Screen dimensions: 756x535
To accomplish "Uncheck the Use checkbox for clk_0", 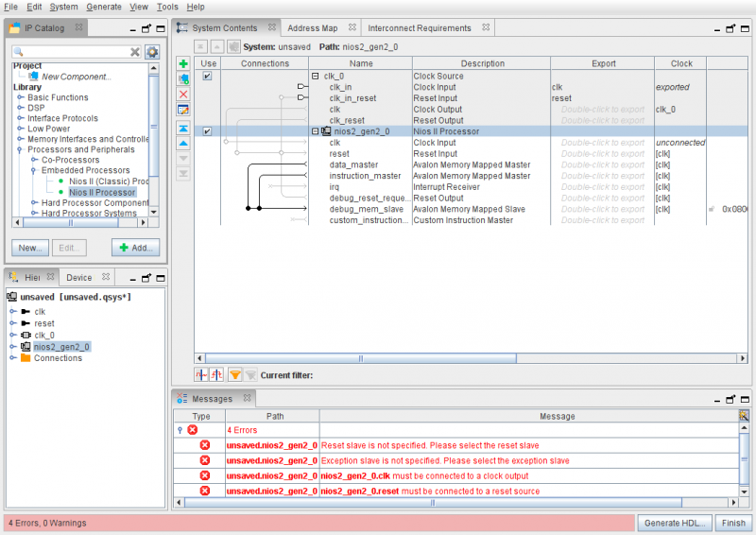I will pos(207,76).
